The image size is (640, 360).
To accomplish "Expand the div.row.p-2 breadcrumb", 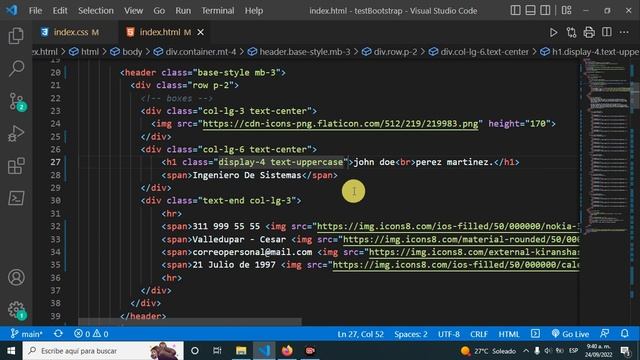I will click(x=390, y=52).
